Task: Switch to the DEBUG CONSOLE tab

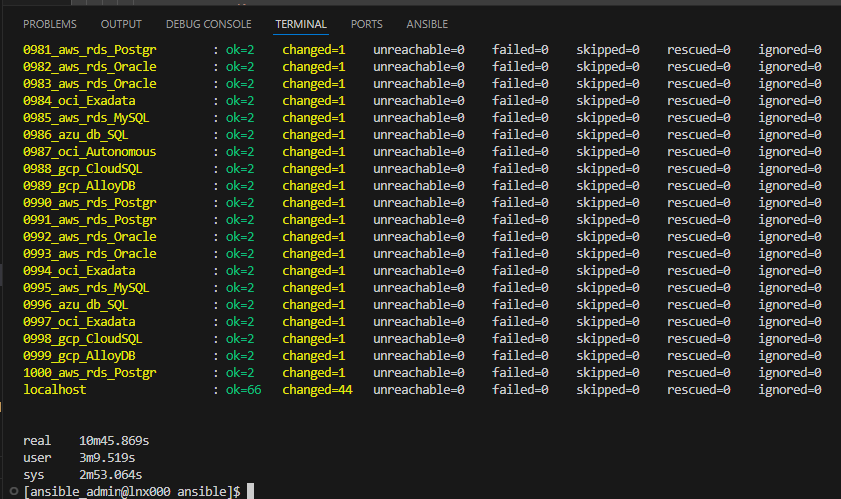Action: pos(209,24)
